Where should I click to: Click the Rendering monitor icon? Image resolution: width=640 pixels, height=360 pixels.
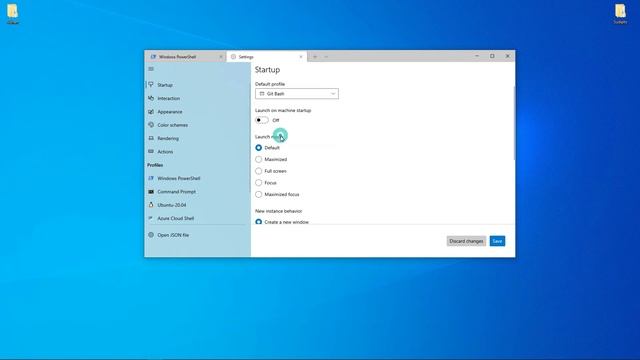[151, 138]
